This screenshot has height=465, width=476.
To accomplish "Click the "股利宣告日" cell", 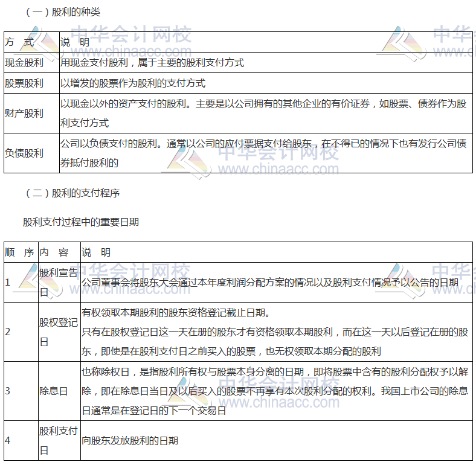I will pos(58,282).
